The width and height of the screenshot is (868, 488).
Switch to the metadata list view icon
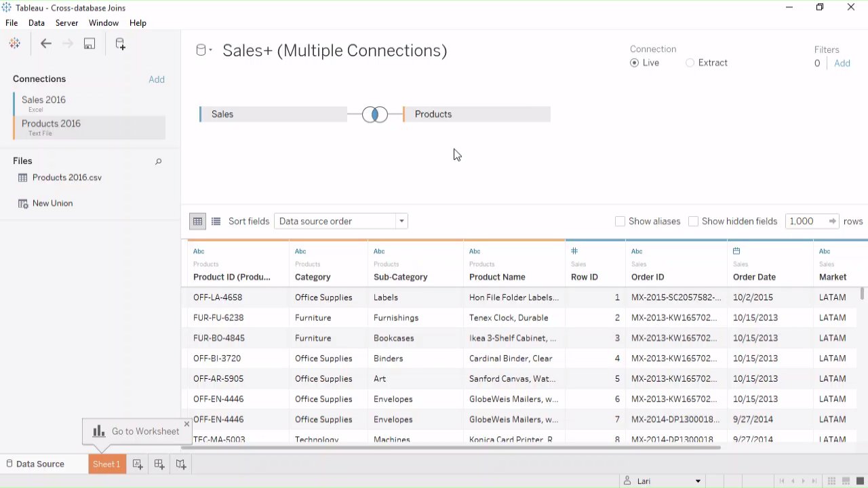[216, 221]
